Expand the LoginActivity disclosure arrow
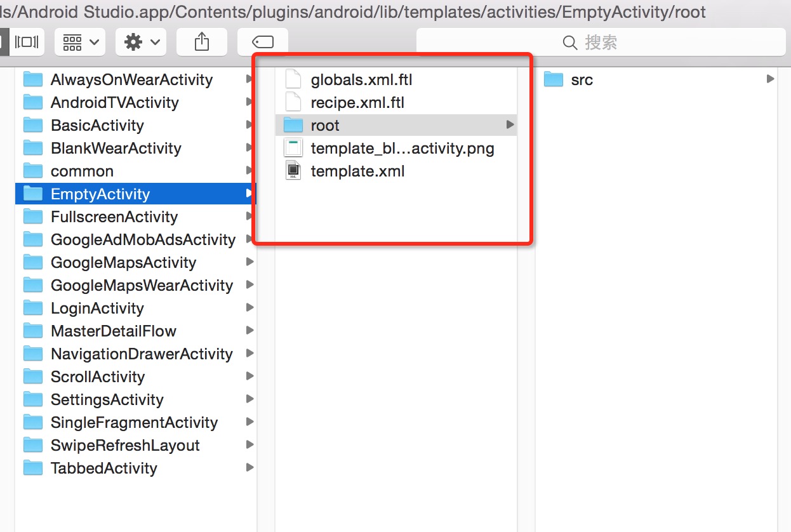Viewport: 791px width, 532px height. coord(249,308)
